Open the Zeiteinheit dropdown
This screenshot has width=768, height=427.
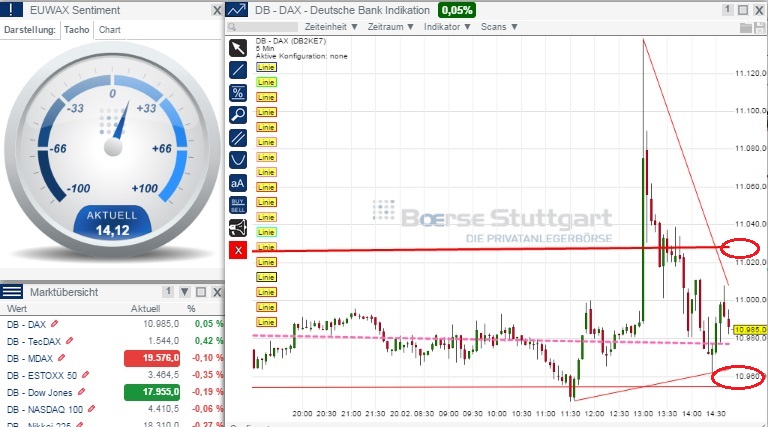[x=331, y=27]
